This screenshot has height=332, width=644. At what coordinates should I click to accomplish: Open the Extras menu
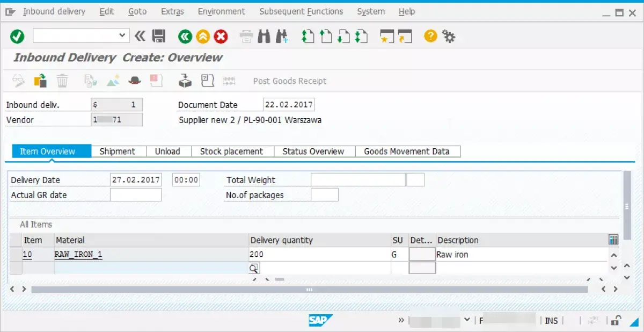click(172, 11)
